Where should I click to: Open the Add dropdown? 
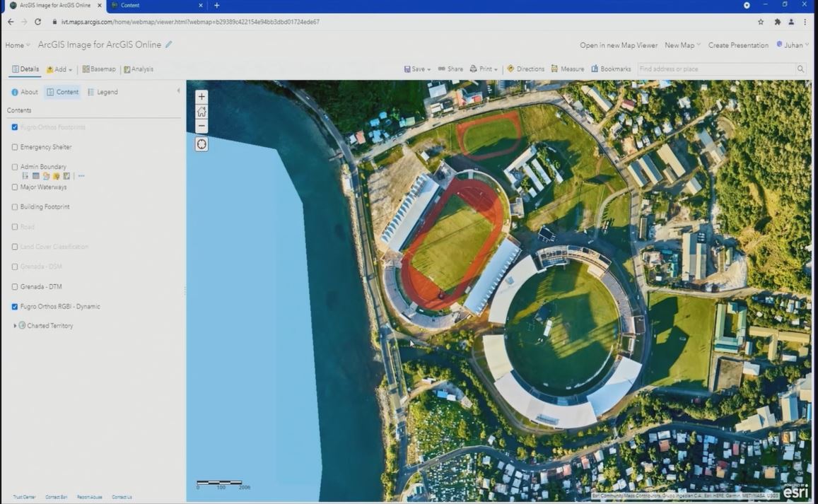[x=59, y=69]
